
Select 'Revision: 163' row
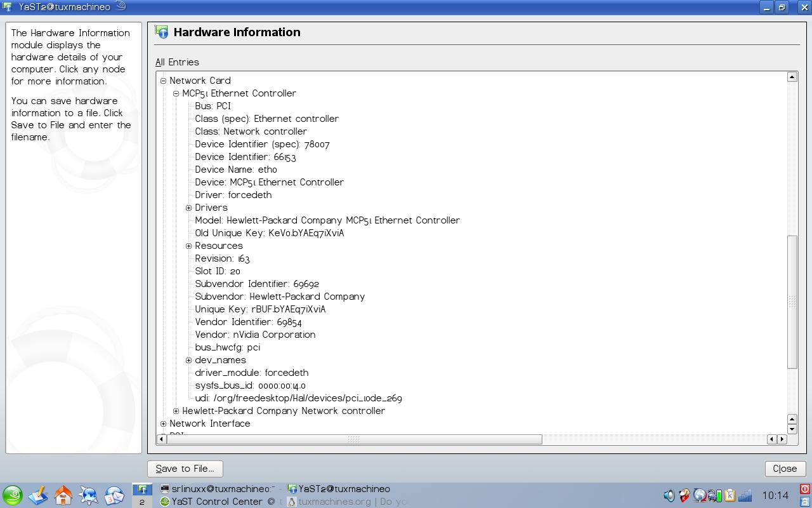222,258
